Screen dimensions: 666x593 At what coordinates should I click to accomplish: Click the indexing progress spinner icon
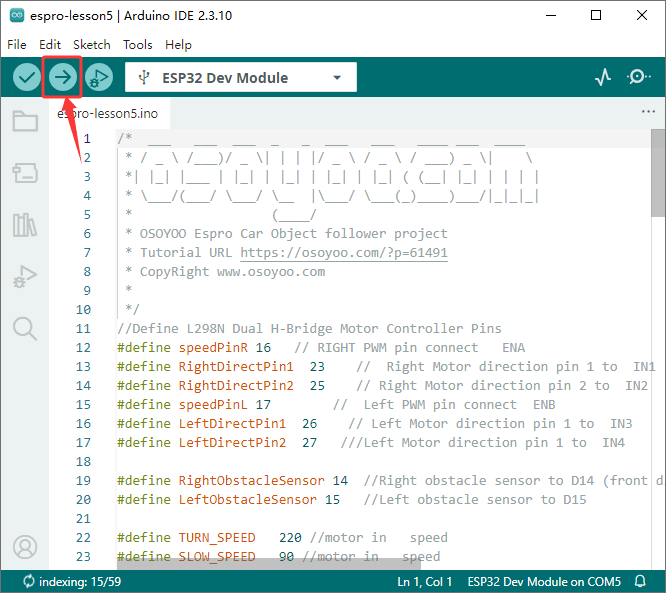coord(28,581)
